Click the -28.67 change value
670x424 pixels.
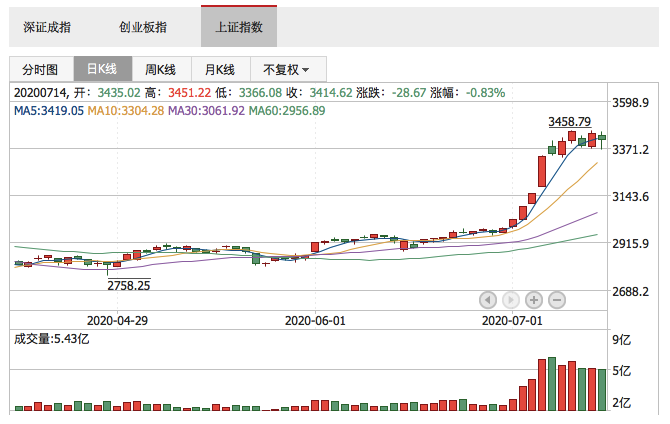coord(409,93)
